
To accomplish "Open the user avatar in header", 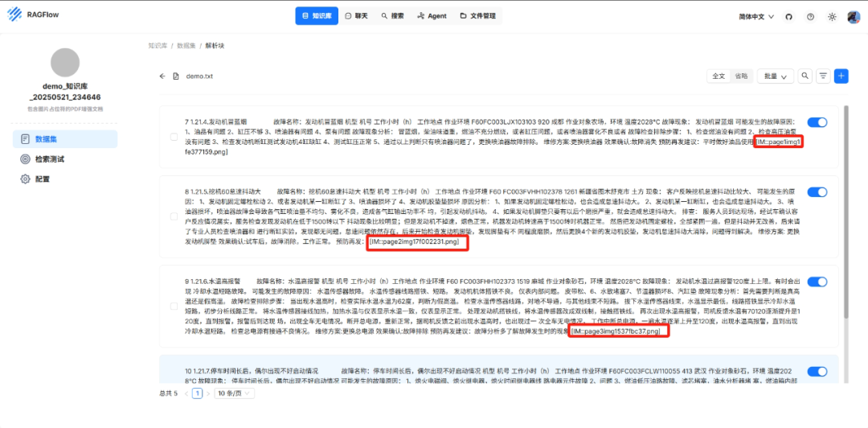I will [x=853, y=17].
